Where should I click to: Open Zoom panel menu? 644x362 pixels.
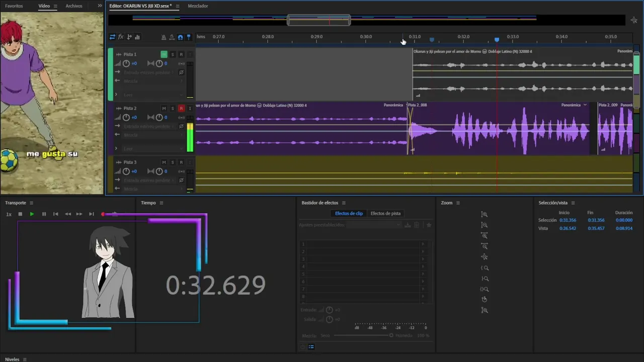tap(458, 203)
